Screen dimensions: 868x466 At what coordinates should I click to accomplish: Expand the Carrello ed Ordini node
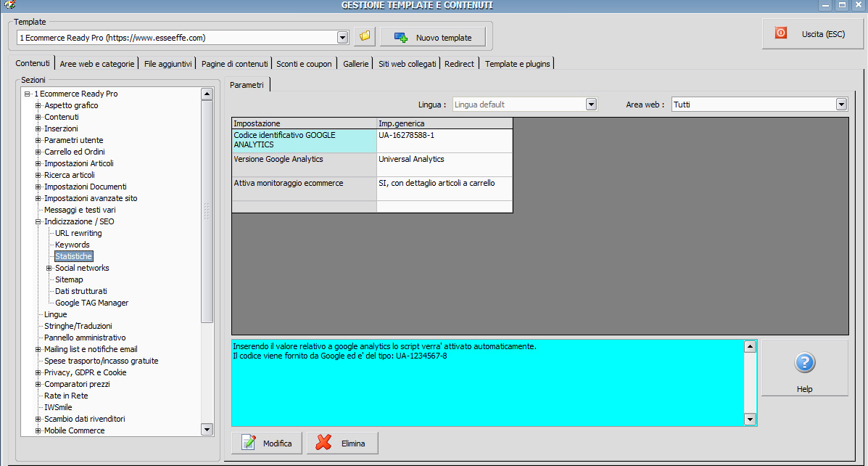[38, 152]
